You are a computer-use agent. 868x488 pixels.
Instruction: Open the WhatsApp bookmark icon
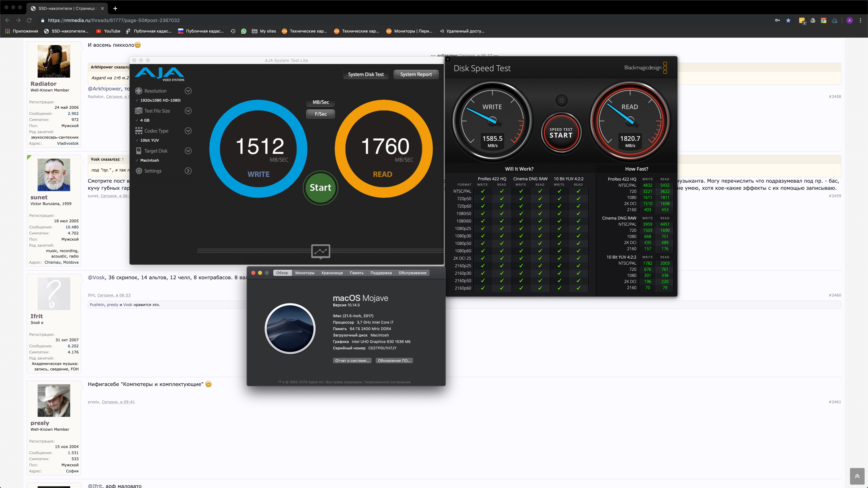click(244, 31)
